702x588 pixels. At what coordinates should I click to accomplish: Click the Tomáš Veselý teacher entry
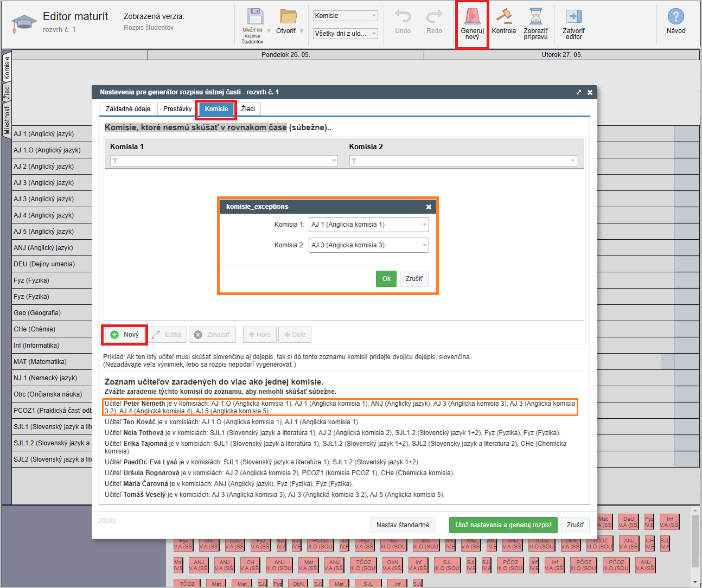(275, 495)
